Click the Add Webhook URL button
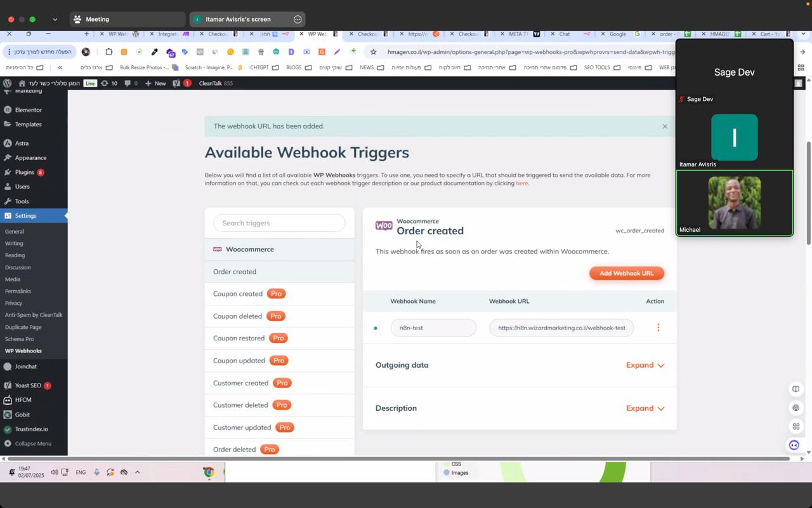 click(x=626, y=273)
